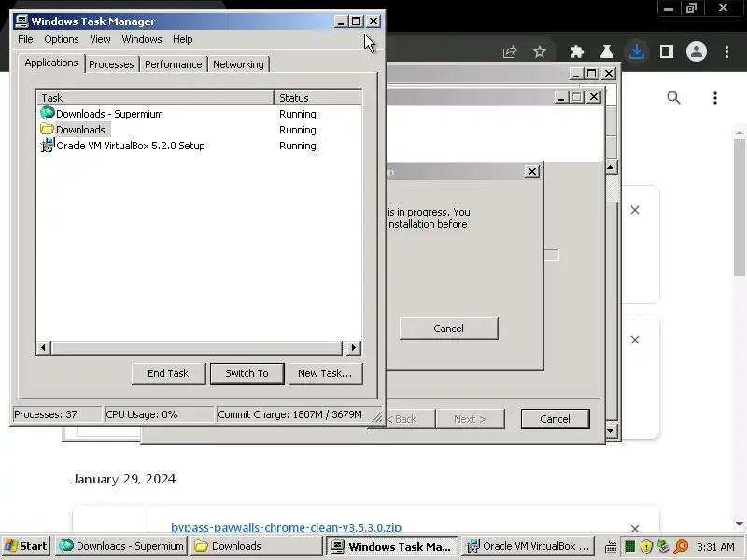Click the orange magnifier tray icon
747x560 pixels.
click(x=681, y=546)
